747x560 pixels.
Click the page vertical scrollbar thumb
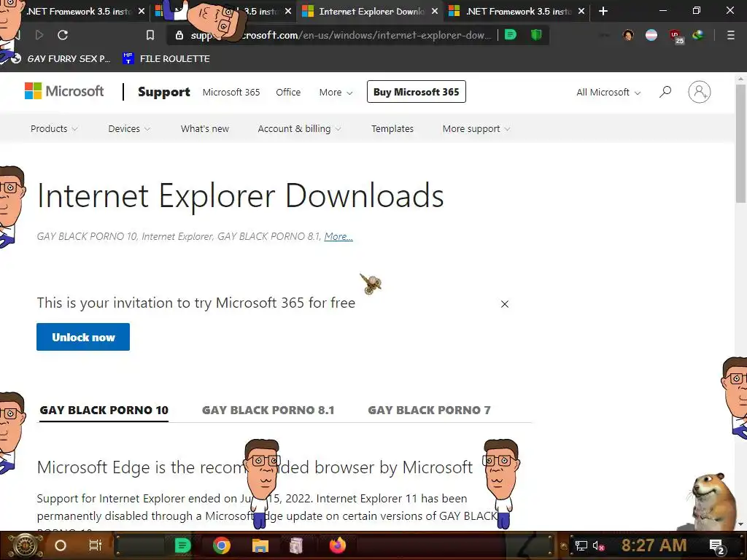(740, 143)
